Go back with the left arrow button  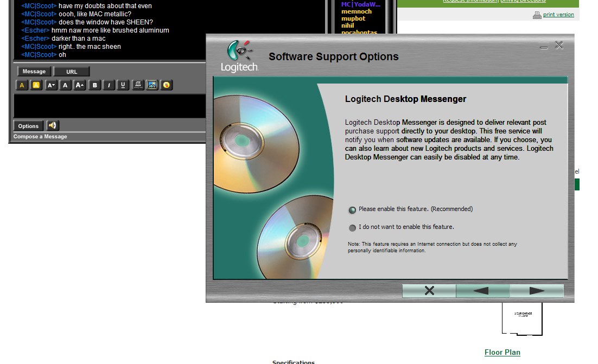[483, 291]
